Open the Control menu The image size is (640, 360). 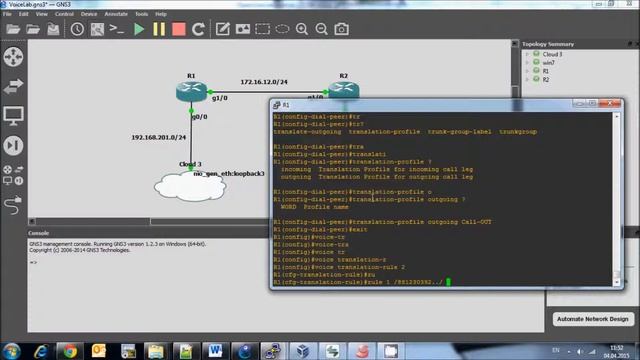[x=64, y=14]
